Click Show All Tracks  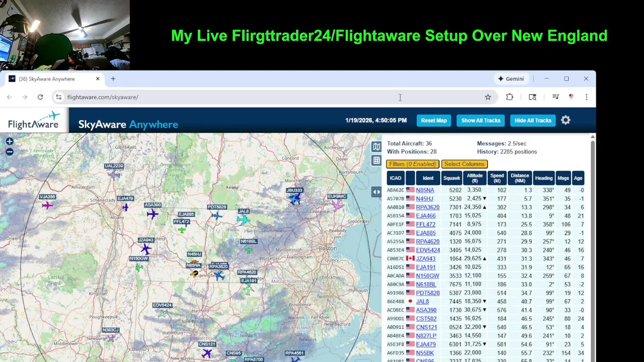pos(480,120)
